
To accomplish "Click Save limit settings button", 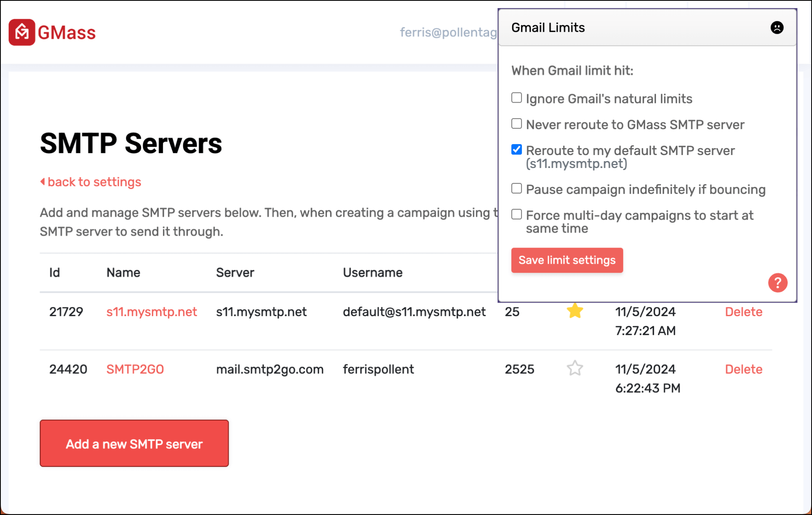I will 567,260.
